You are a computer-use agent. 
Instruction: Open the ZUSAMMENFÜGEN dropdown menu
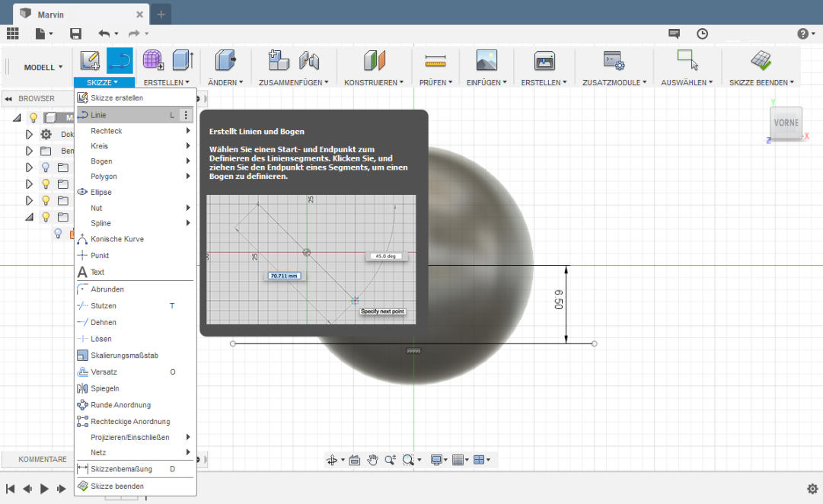pyautogui.click(x=293, y=82)
